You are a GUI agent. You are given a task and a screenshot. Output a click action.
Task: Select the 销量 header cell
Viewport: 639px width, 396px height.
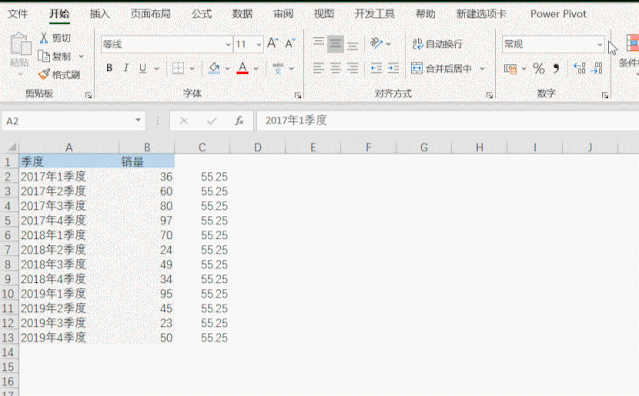[x=147, y=162]
